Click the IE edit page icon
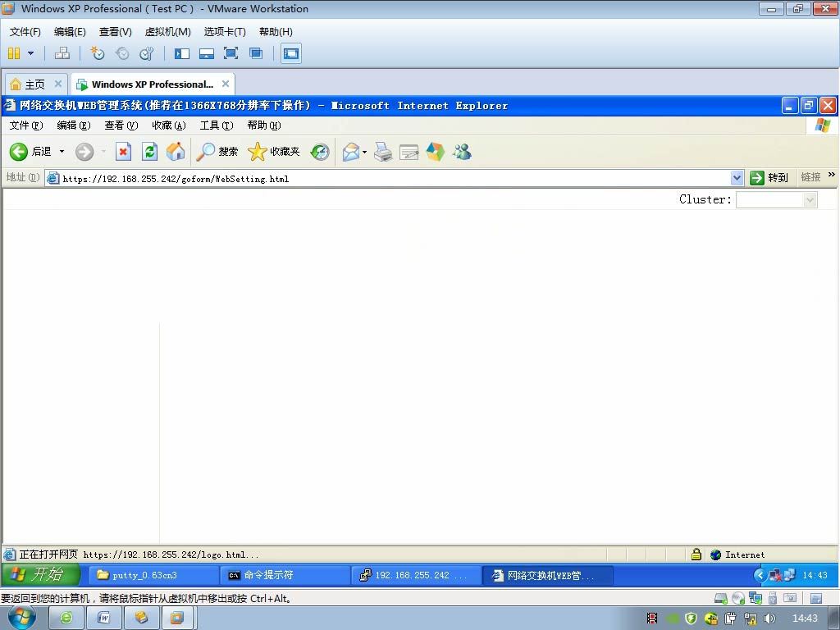 click(409, 152)
